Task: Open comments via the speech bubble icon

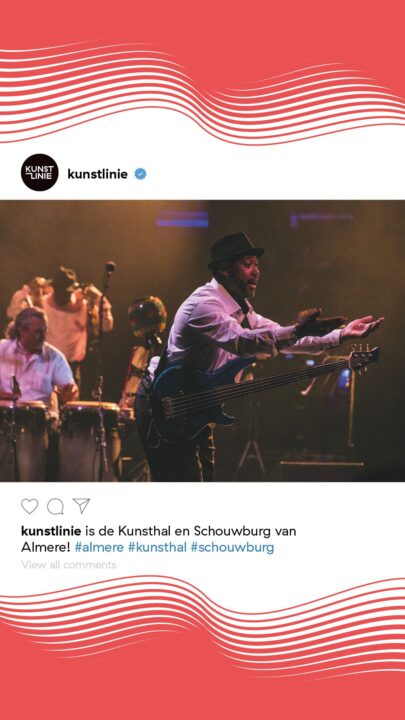Action: click(56, 506)
